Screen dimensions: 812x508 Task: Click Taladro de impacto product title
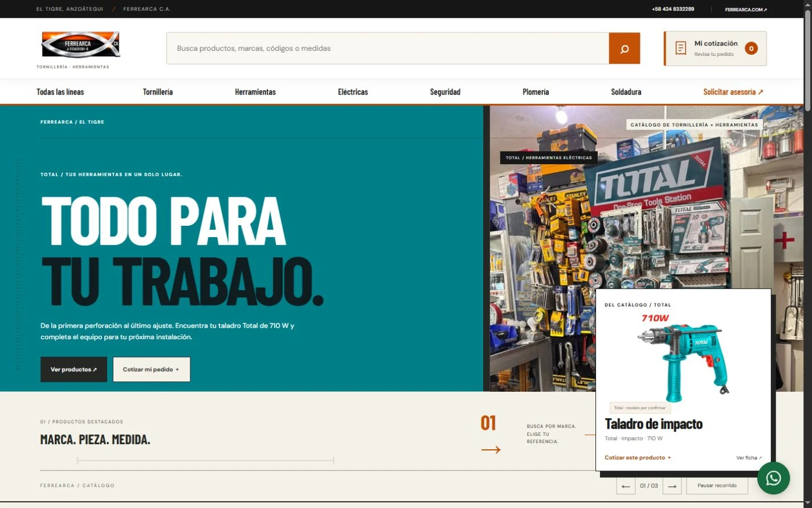(x=654, y=424)
